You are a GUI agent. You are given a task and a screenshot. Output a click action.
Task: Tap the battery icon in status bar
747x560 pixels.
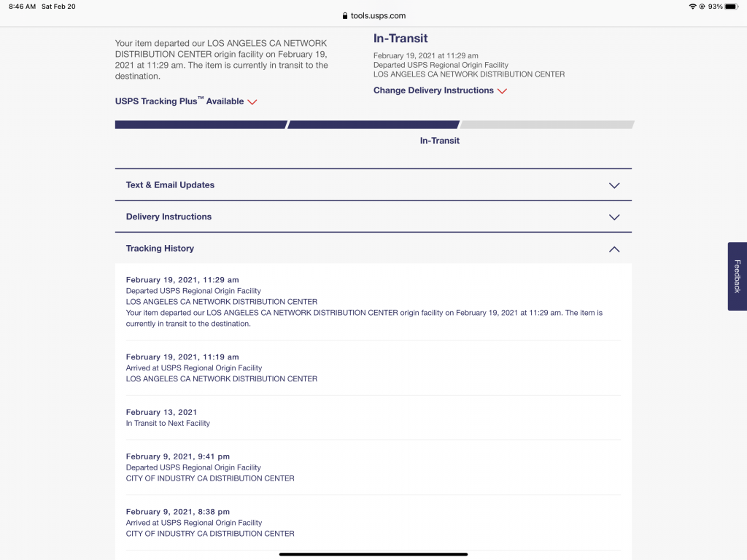tap(730, 7)
